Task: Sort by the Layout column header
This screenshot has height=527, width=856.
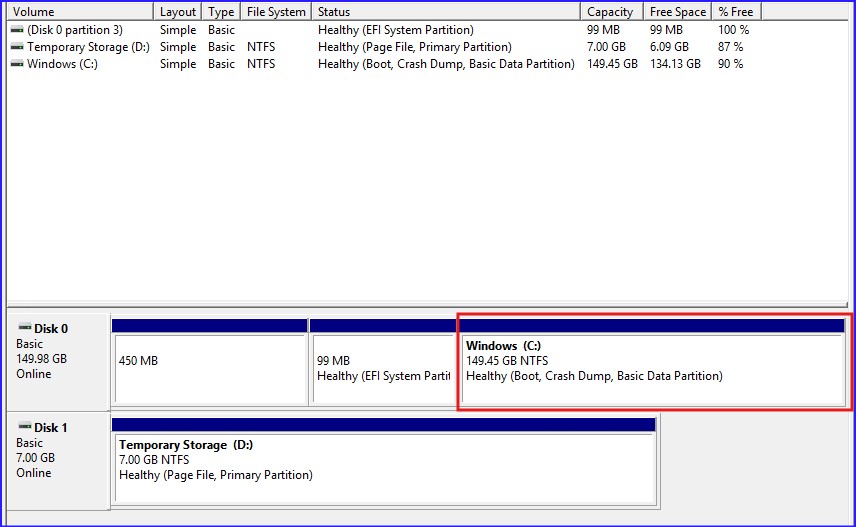Action: click(178, 11)
